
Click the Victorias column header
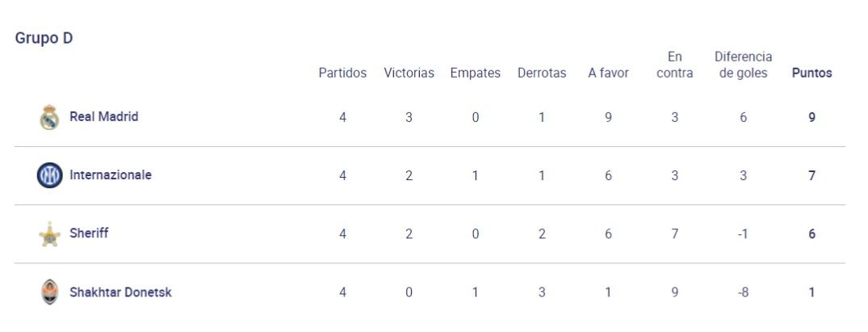coord(409,73)
